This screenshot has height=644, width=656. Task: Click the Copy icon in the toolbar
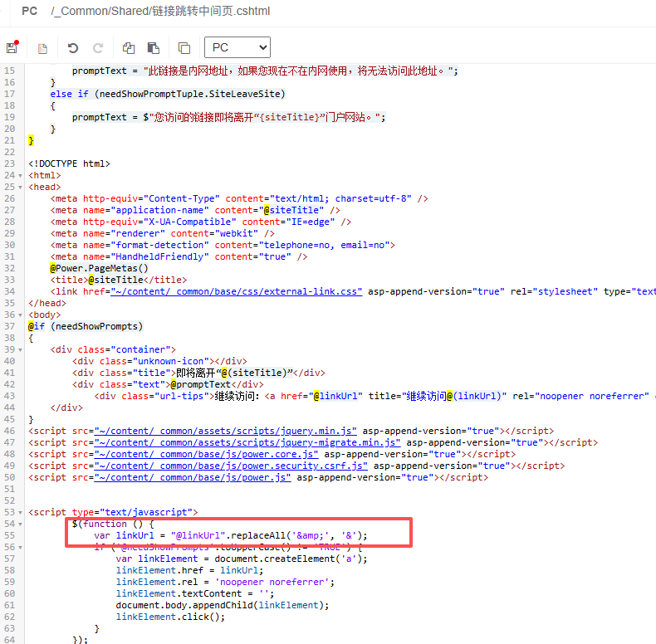pyautogui.click(x=129, y=48)
